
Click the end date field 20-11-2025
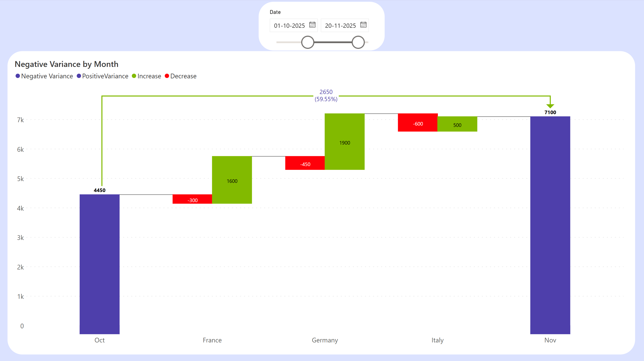tap(340, 26)
